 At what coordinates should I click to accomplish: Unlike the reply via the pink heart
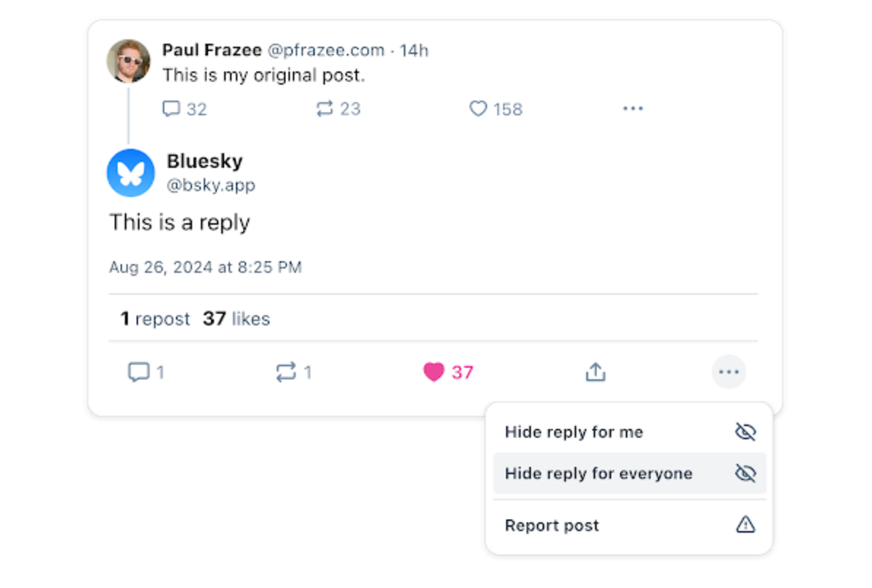click(x=433, y=372)
